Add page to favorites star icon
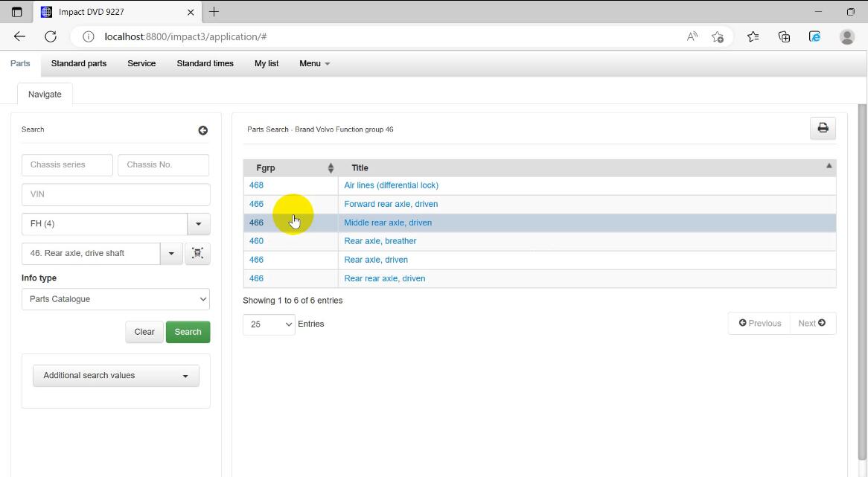 coord(717,36)
